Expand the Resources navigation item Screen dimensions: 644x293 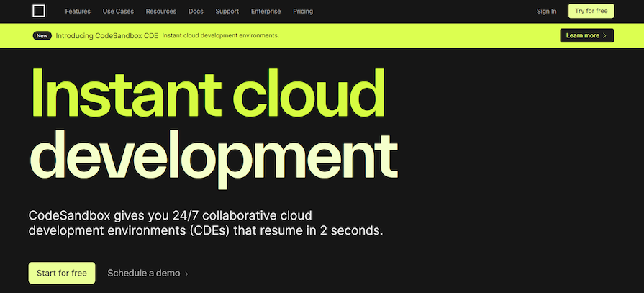point(160,12)
